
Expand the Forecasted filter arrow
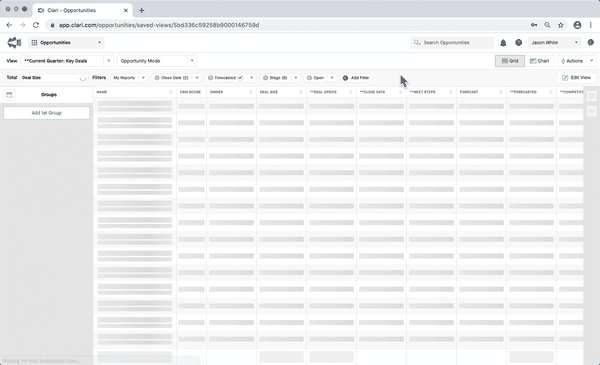pyautogui.click(x=251, y=78)
